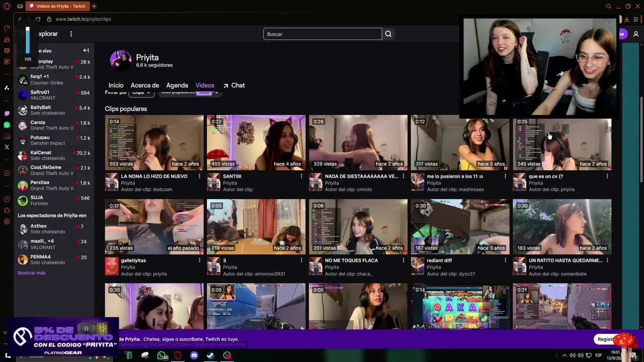Viewport: 644px width, 362px height.
Task: Select the Videos de Priyita browser tab
Action: (57, 6)
